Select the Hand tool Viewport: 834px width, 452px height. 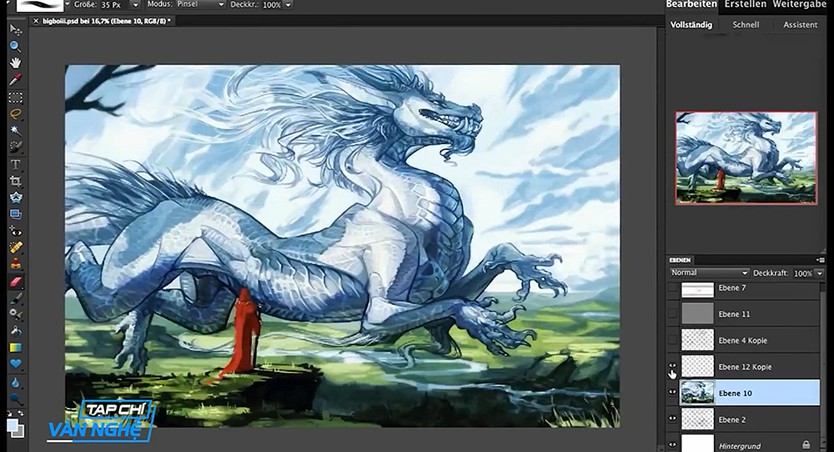[x=15, y=63]
